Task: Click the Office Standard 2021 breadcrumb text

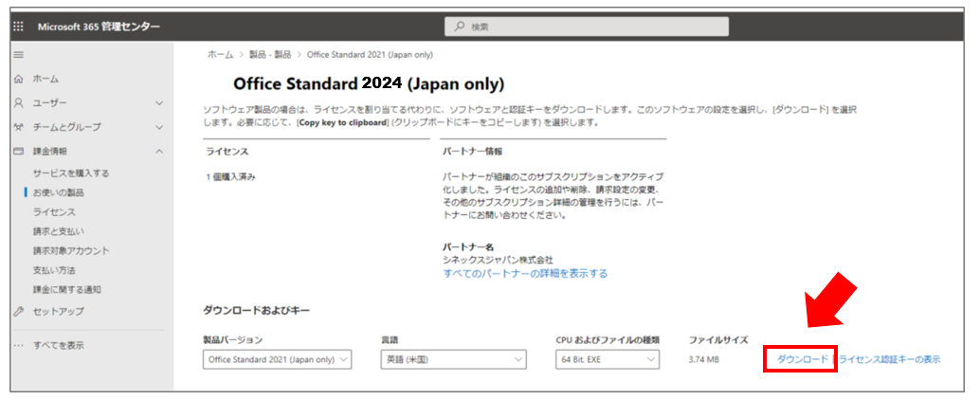Action: [370, 55]
